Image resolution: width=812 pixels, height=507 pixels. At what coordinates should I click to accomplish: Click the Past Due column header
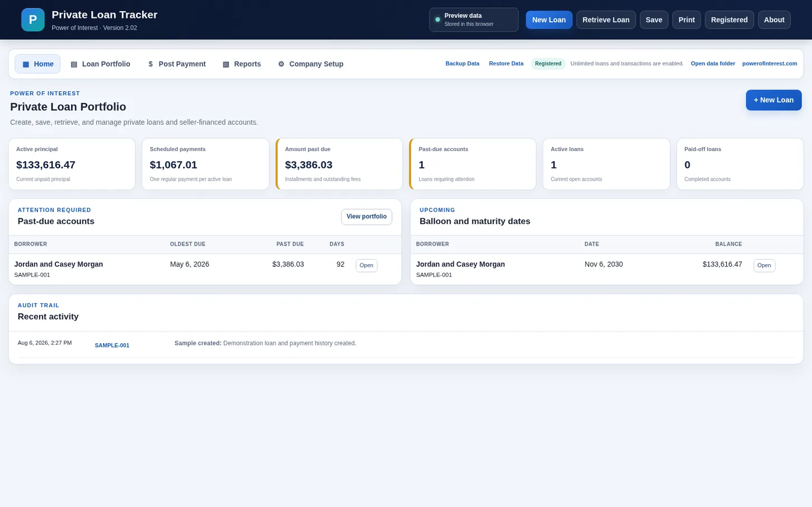[x=290, y=245]
